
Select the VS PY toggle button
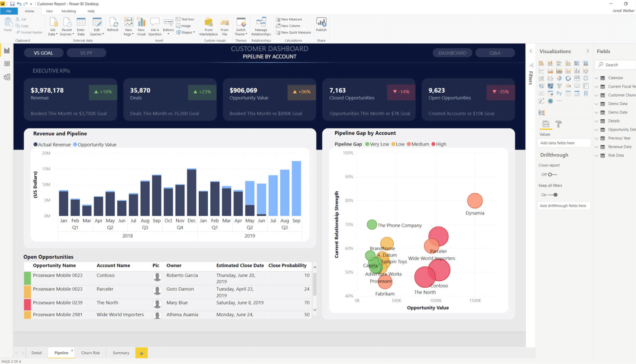86,53
